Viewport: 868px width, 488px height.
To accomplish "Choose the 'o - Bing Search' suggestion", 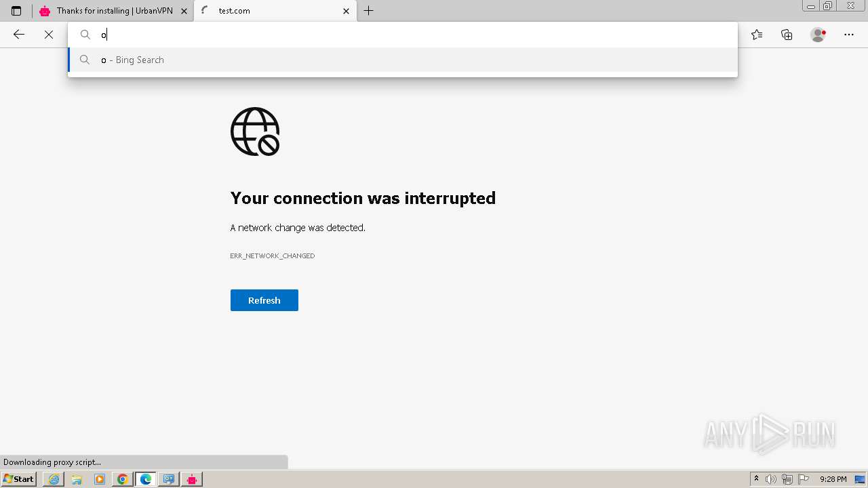I will pos(403,60).
